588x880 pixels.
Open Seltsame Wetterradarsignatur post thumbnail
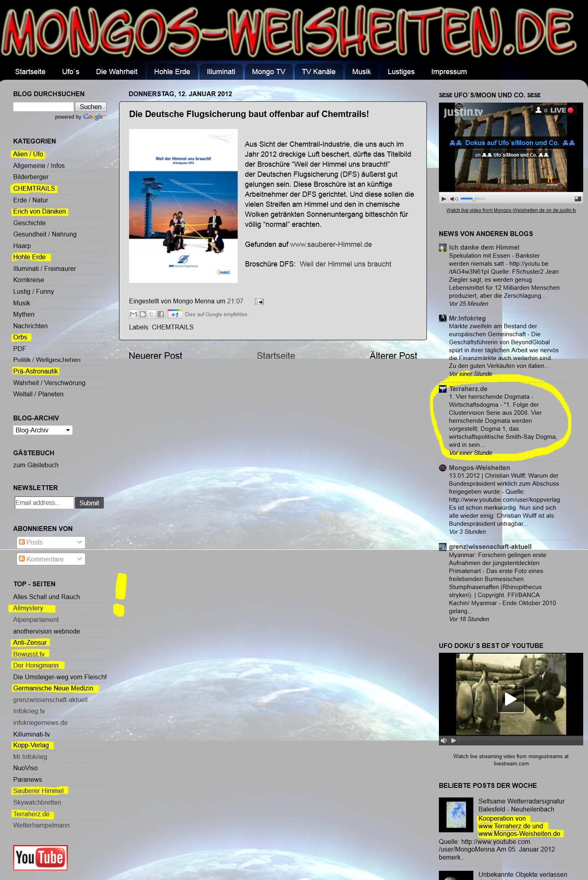coord(456,815)
